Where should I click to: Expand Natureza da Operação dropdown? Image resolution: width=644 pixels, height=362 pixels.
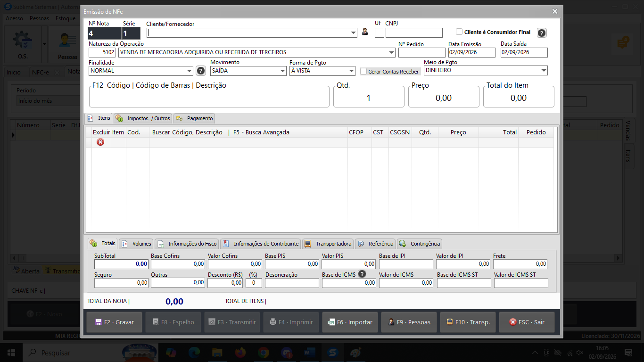click(391, 52)
